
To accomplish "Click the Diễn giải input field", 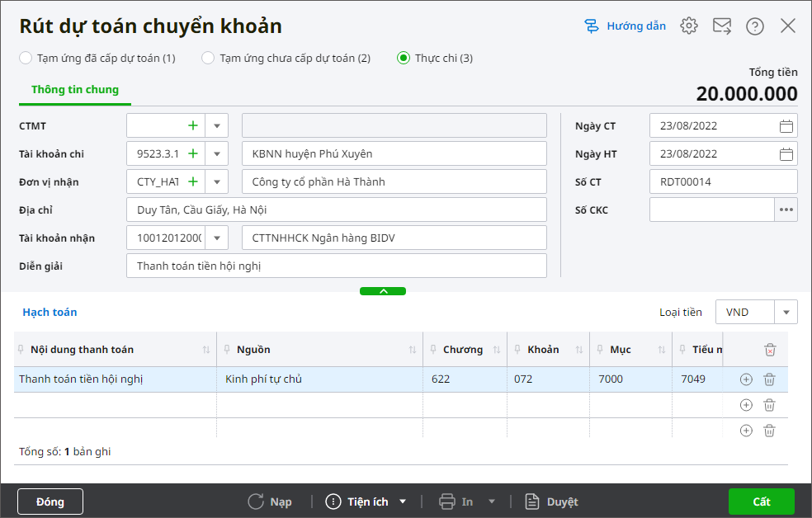I will click(337, 266).
